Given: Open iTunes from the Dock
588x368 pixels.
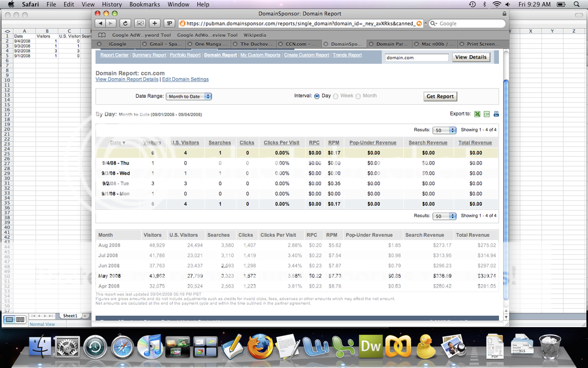Looking at the screenshot, I should (x=150, y=347).
